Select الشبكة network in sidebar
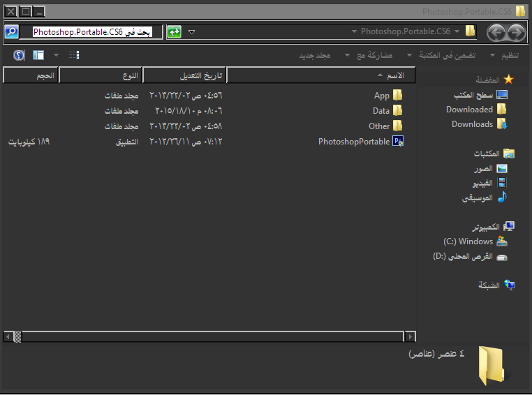 coord(489,285)
